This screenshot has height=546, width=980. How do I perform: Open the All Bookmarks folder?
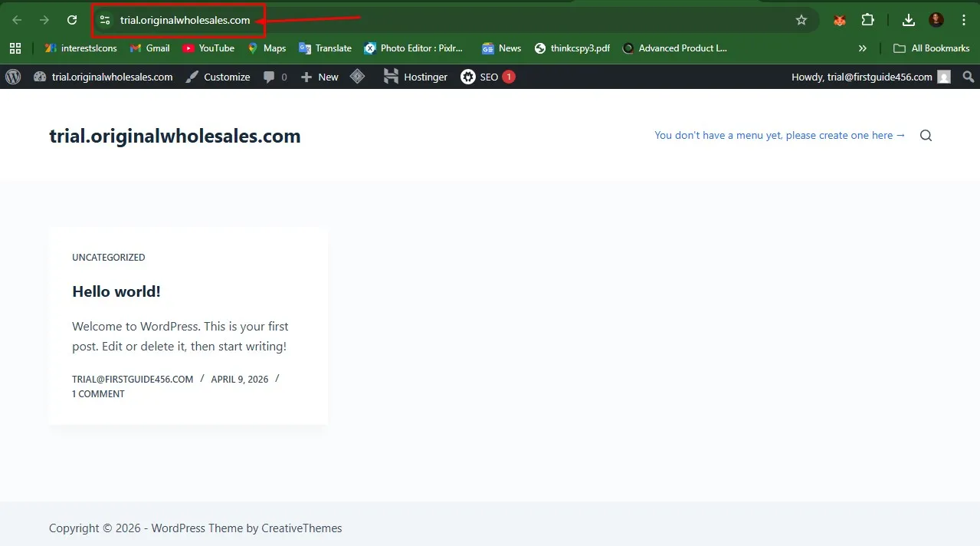pos(932,48)
